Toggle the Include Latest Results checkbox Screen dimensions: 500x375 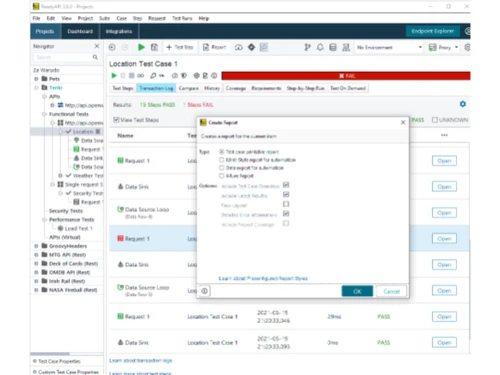(286, 195)
